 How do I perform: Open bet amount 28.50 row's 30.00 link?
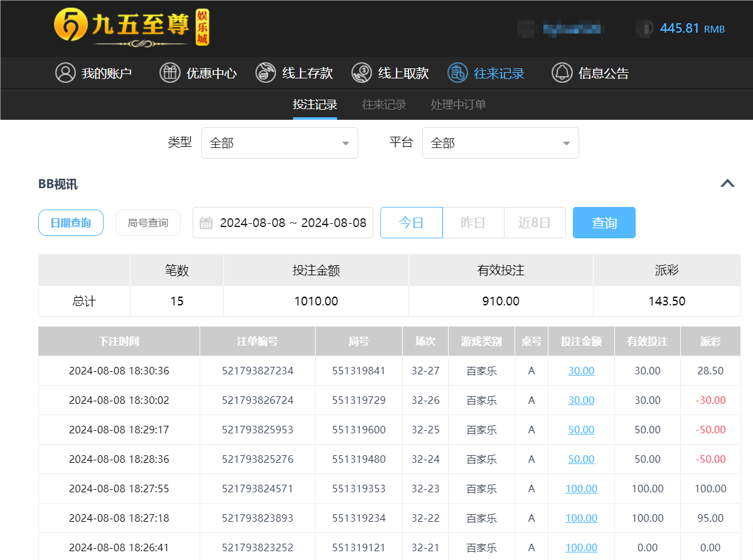pos(581,371)
